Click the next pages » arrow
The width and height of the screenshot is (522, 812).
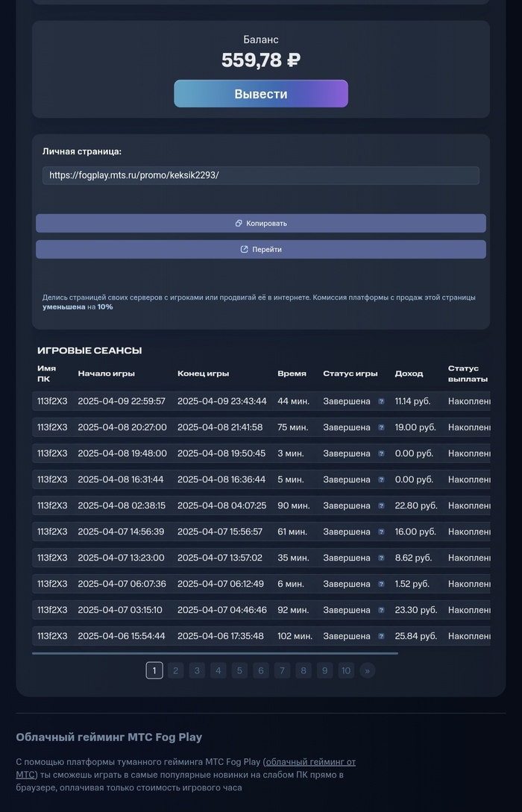(x=367, y=670)
